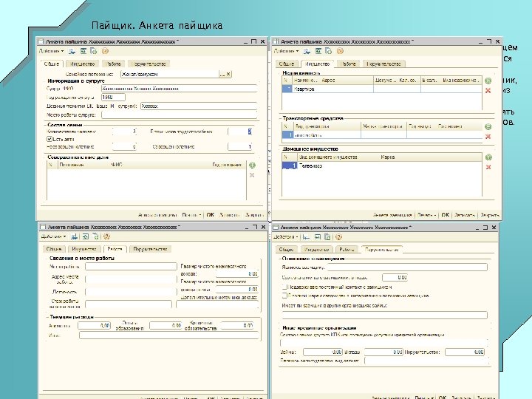Screen dimensions: 532x399
Task: Click the copy-document icon in Имущество window toolbar
Action: [328, 51]
